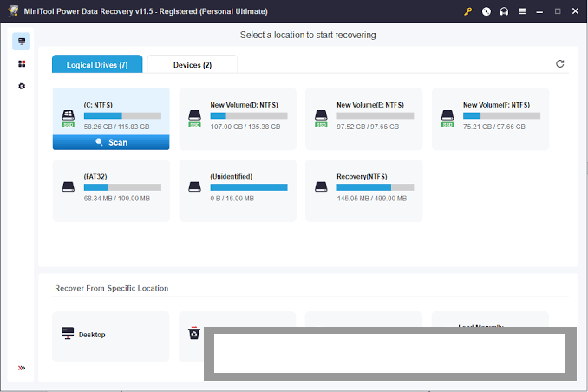Click the F: drive usage bar
The width and height of the screenshot is (588, 392).
pos(502,115)
